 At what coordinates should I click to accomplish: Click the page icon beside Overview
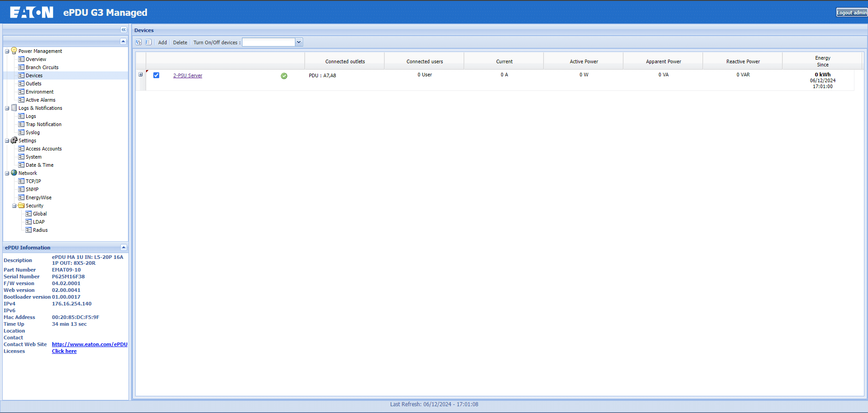click(21, 59)
